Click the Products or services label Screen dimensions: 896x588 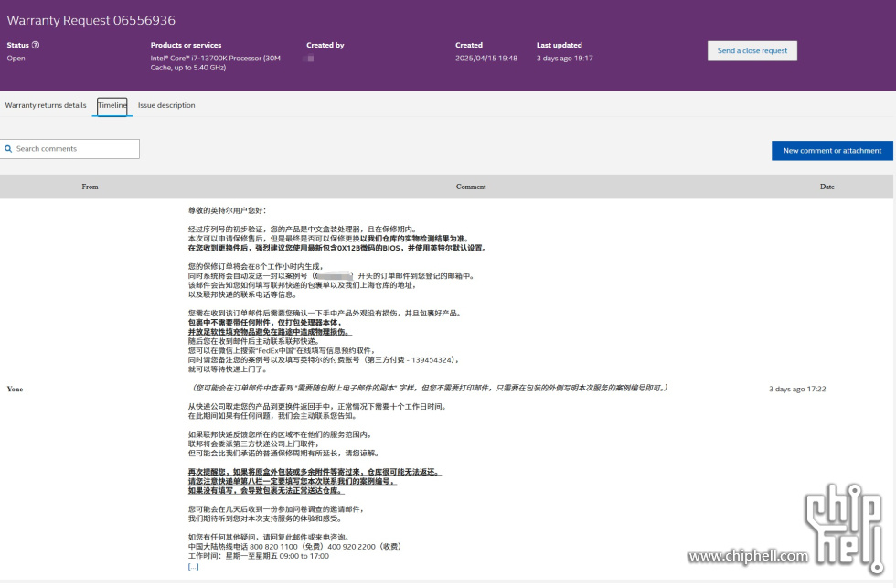[186, 45]
